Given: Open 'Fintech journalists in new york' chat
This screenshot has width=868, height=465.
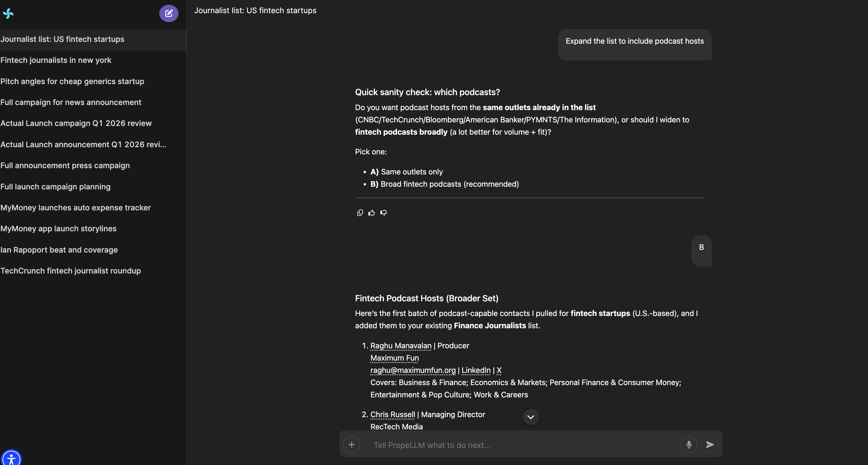Looking at the screenshot, I should click(x=56, y=60).
